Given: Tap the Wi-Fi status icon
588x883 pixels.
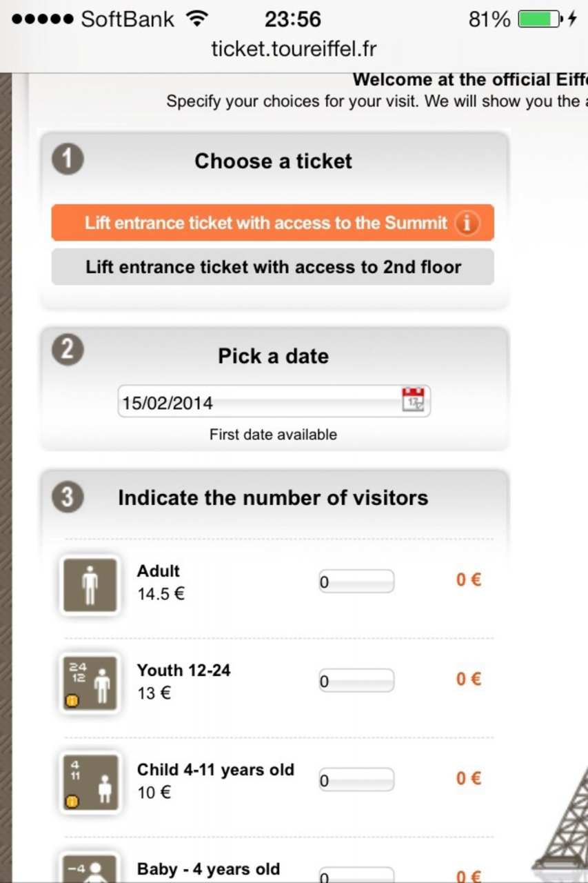Looking at the screenshot, I should tap(198, 19).
